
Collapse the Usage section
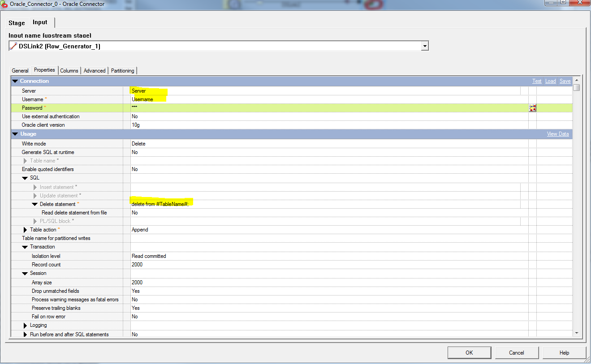coord(15,134)
